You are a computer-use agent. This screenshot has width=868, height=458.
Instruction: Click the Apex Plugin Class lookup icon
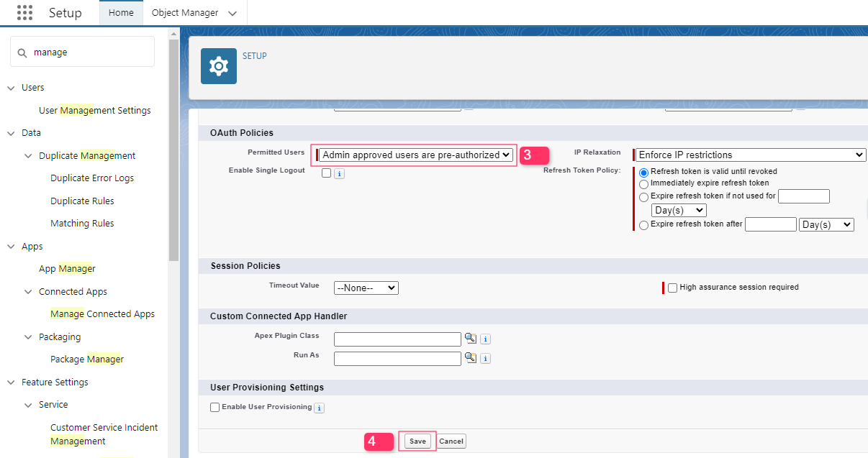[x=470, y=338]
